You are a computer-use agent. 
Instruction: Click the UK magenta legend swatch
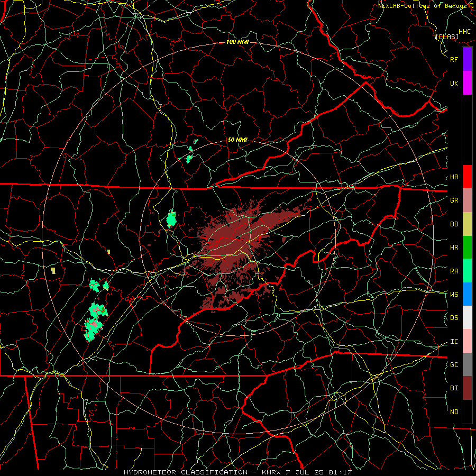coord(467,83)
